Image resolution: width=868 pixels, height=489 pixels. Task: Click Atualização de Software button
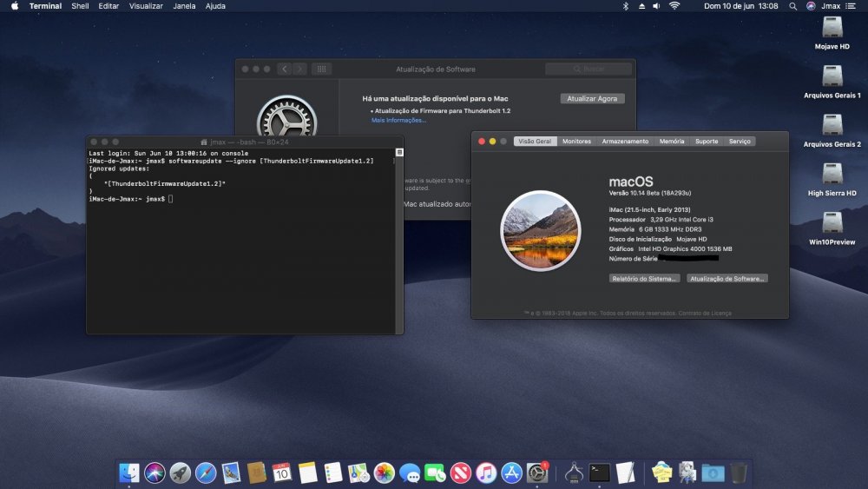727,279
